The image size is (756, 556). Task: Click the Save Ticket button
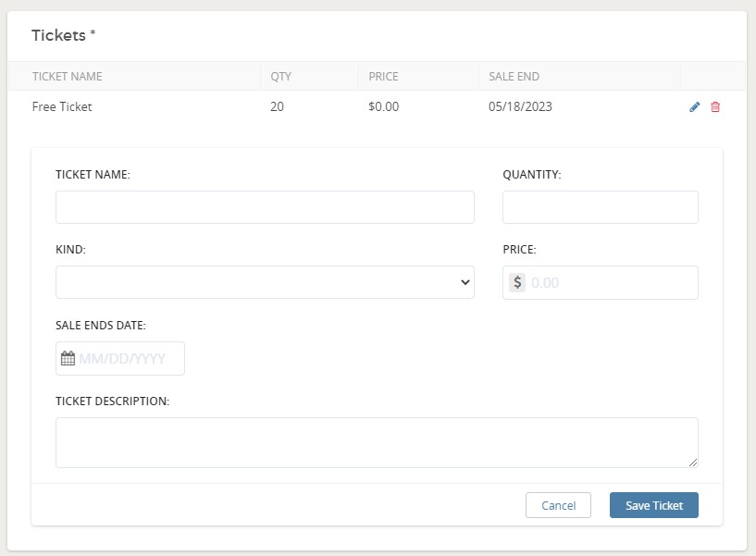653,505
